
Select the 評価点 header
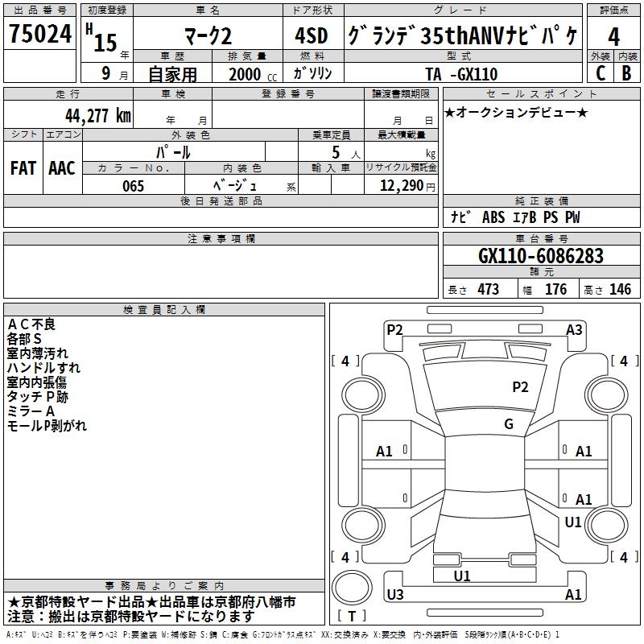click(613, 10)
